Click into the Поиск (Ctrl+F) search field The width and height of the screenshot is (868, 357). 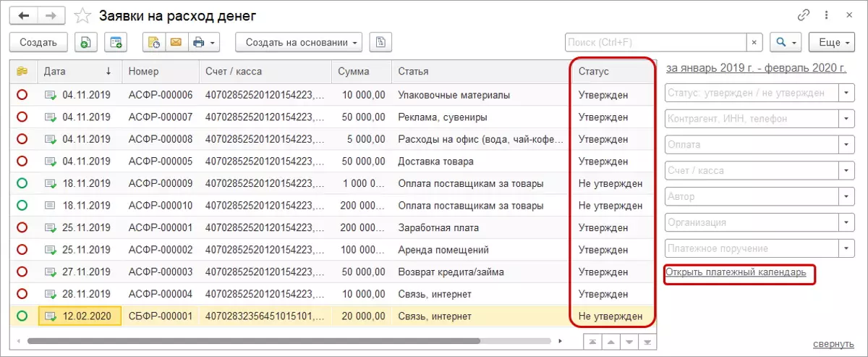point(655,43)
